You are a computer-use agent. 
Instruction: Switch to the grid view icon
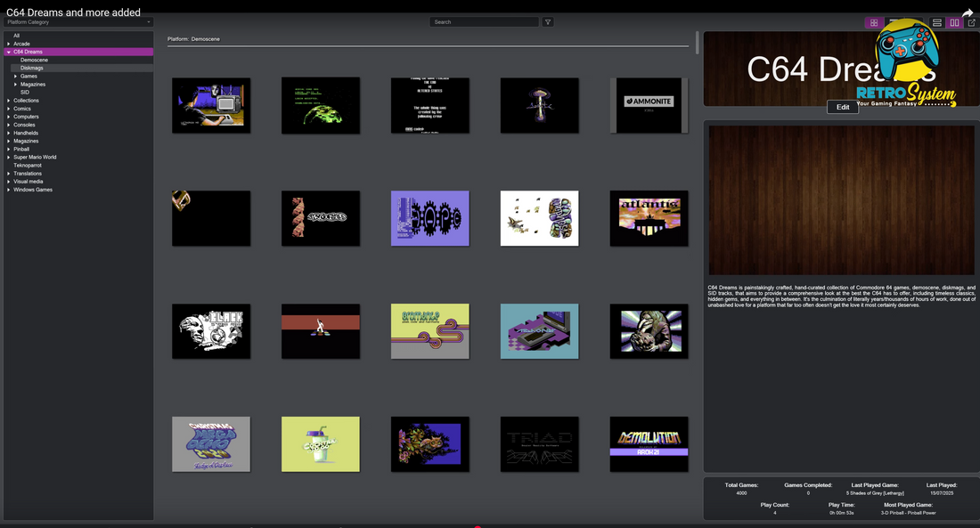874,22
